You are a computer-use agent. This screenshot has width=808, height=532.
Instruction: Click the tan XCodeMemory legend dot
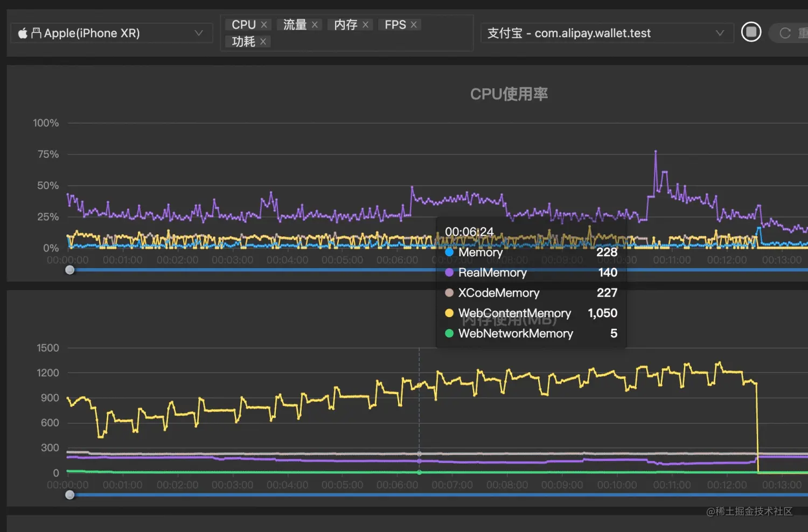(x=449, y=293)
